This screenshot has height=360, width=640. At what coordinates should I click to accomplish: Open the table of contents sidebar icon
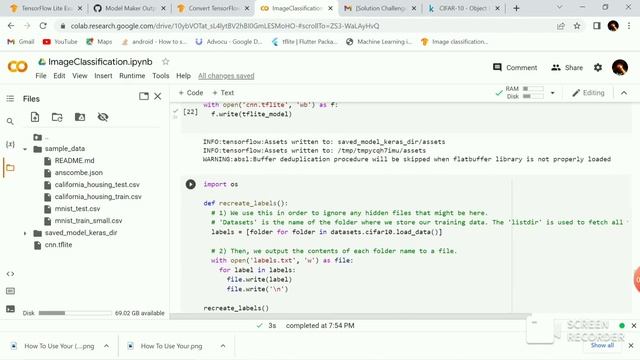(10, 98)
